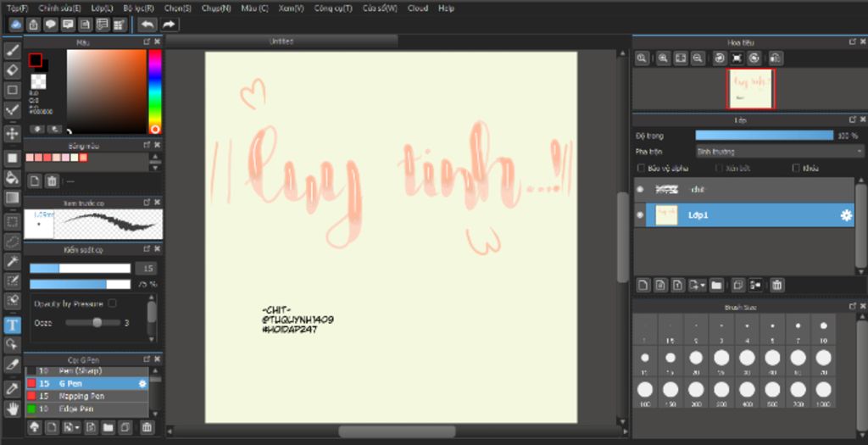Choose brush size 100 preset

pyautogui.click(x=645, y=394)
